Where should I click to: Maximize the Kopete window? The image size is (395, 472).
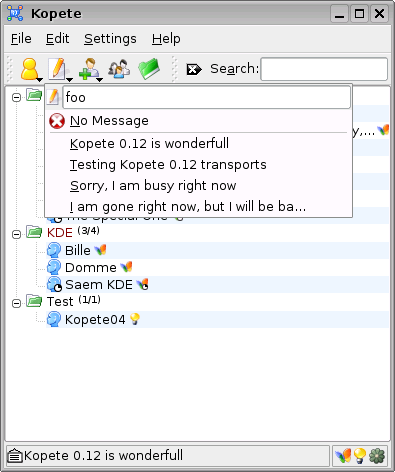[x=359, y=14]
